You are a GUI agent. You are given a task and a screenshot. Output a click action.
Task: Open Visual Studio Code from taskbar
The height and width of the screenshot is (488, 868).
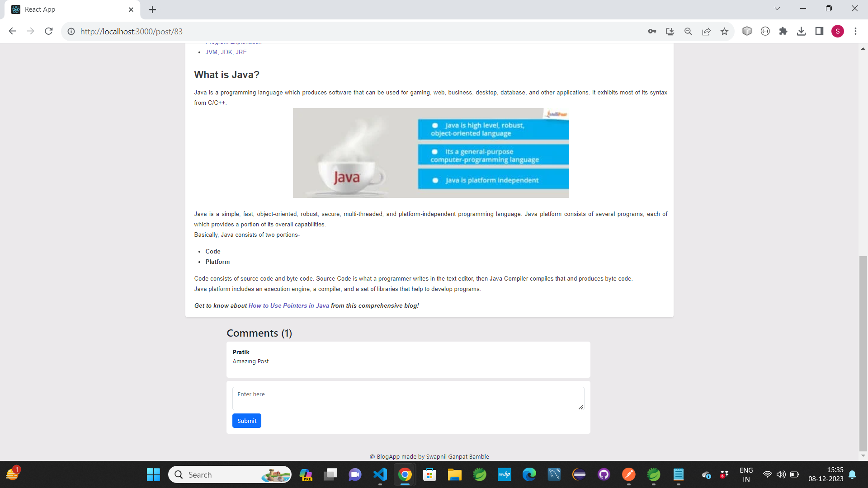click(380, 474)
